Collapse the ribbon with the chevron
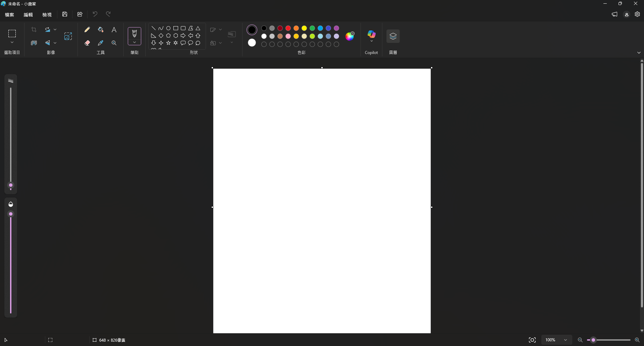The image size is (644, 346). click(639, 53)
